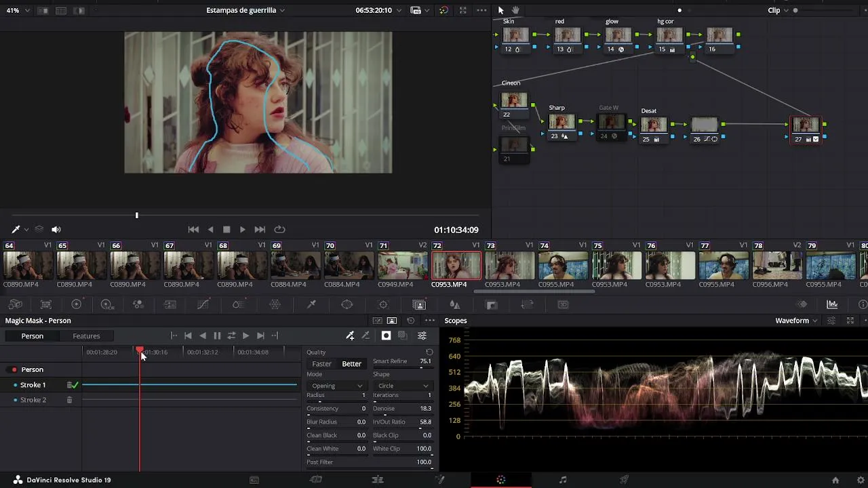Open Project Settings gear
Image resolution: width=868 pixels, height=488 pixels.
click(x=861, y=480)
